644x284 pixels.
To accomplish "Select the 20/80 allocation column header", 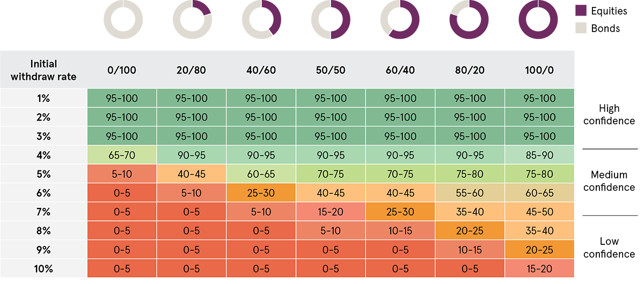I will point(192,70).
